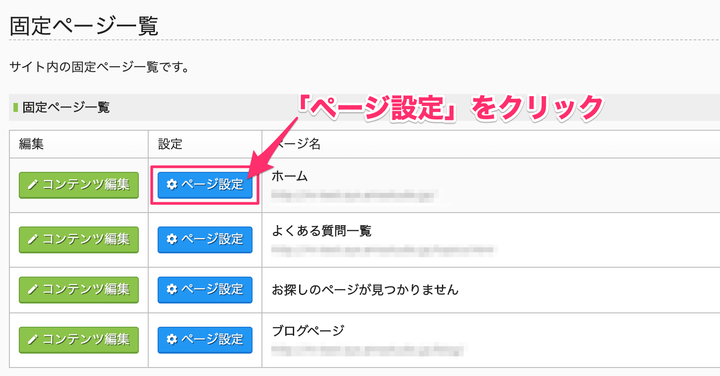
Task: Select the ホーム page name
Action: click(289, 176)
